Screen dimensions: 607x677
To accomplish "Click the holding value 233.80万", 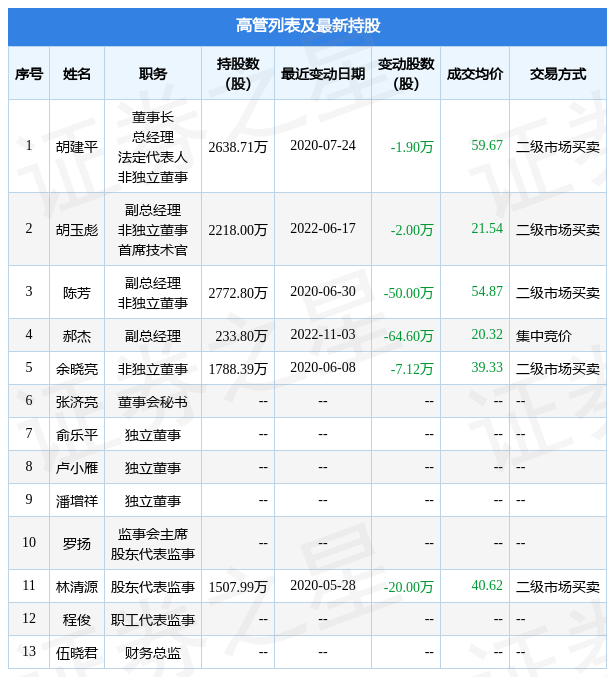I will (241, 336).
